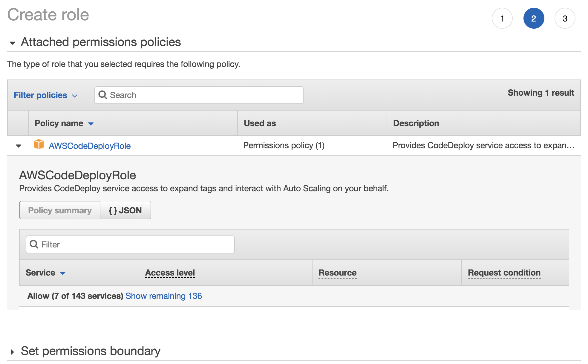
Task: Switch to the Policy summary tab
Action: pos(60,210)
